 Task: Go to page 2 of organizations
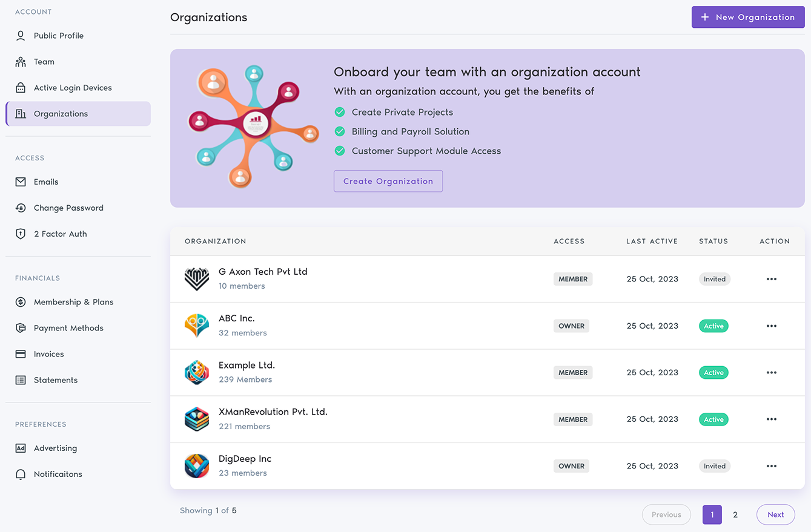(x=735, y=514)
